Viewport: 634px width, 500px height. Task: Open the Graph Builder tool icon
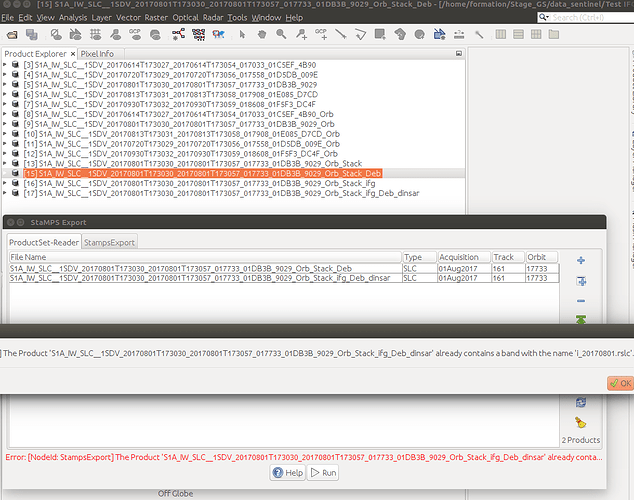tap(178, 34)
